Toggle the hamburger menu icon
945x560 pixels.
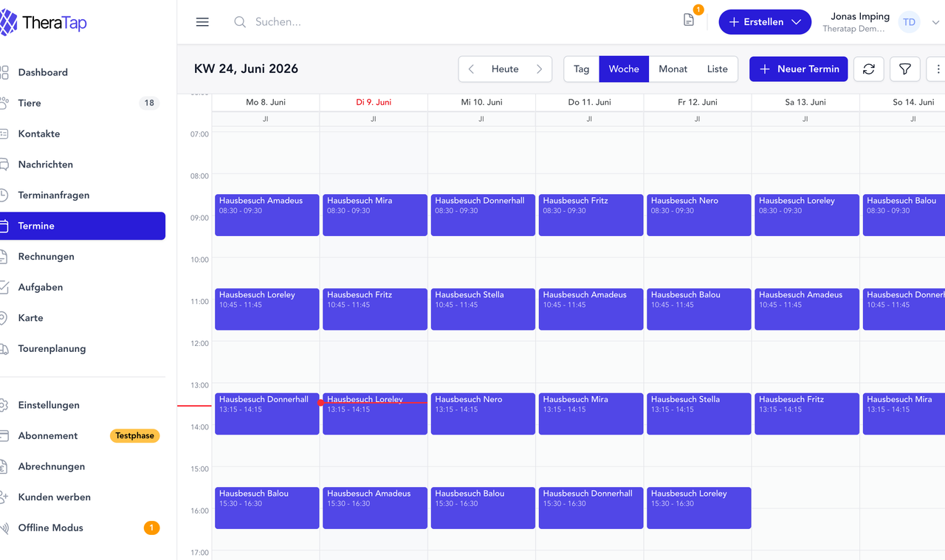pos(202,22)
